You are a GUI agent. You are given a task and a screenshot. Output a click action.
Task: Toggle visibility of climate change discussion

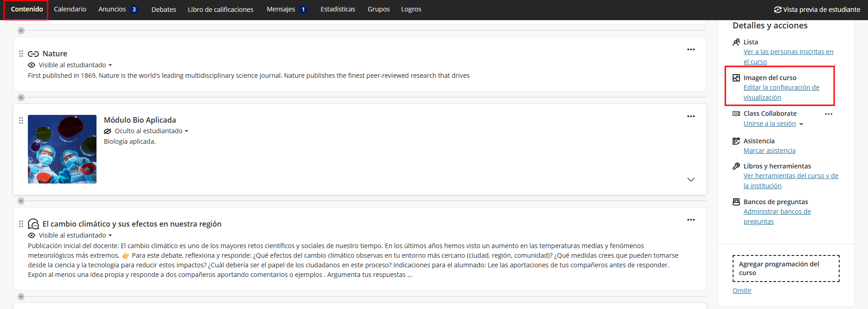tap(75, 235)
